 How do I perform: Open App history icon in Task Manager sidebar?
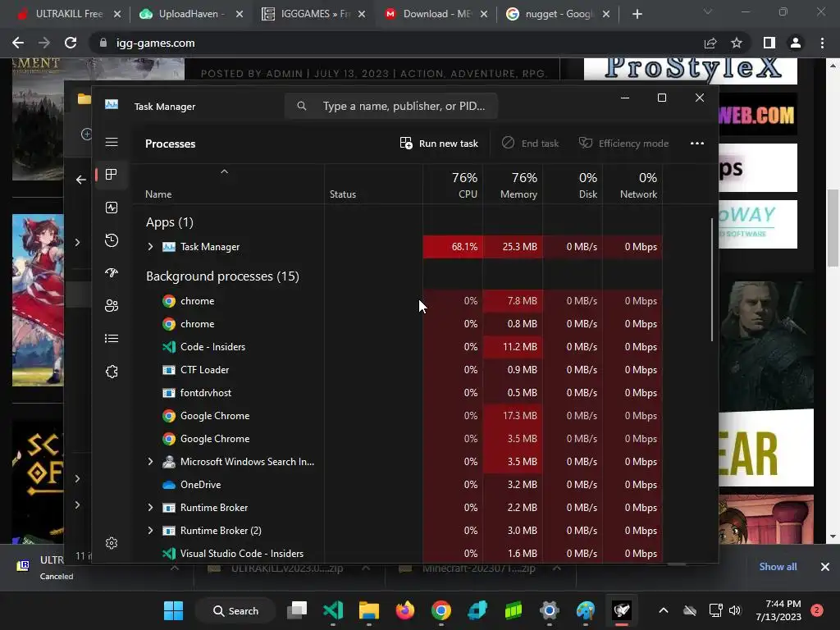click(112, 240)
